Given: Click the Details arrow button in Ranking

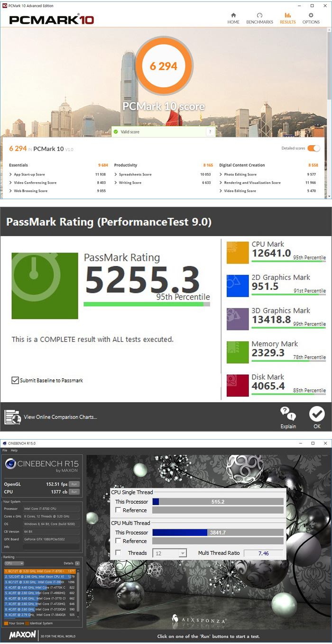Looking at the screenshot, I should [77, 563].
